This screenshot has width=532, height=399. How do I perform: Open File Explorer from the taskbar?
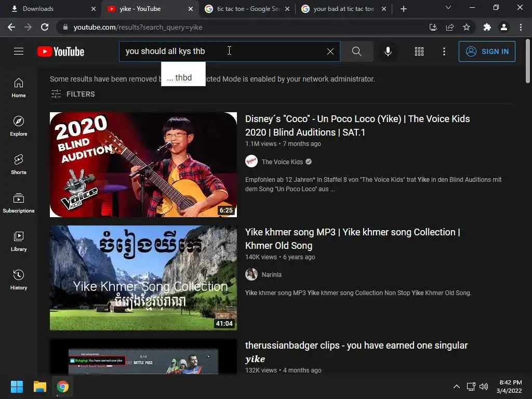tap(39, 387)
